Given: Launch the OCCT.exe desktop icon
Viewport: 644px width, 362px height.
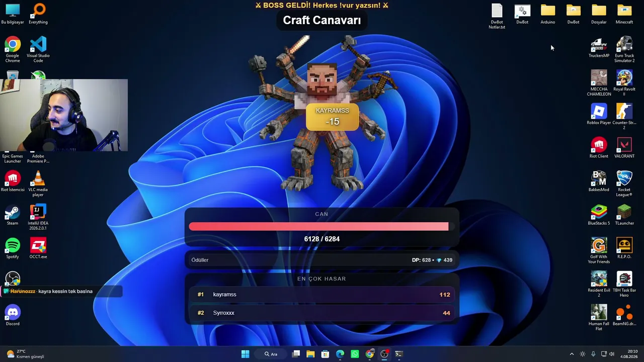Looking at the screenshot, I should point(38,249).
